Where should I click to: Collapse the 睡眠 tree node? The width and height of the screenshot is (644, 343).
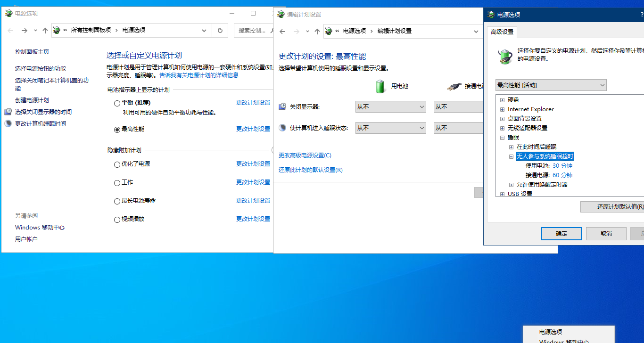pos(502,138)
